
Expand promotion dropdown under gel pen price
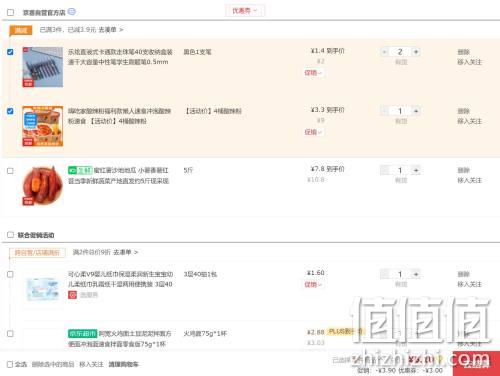click(313, 73)
